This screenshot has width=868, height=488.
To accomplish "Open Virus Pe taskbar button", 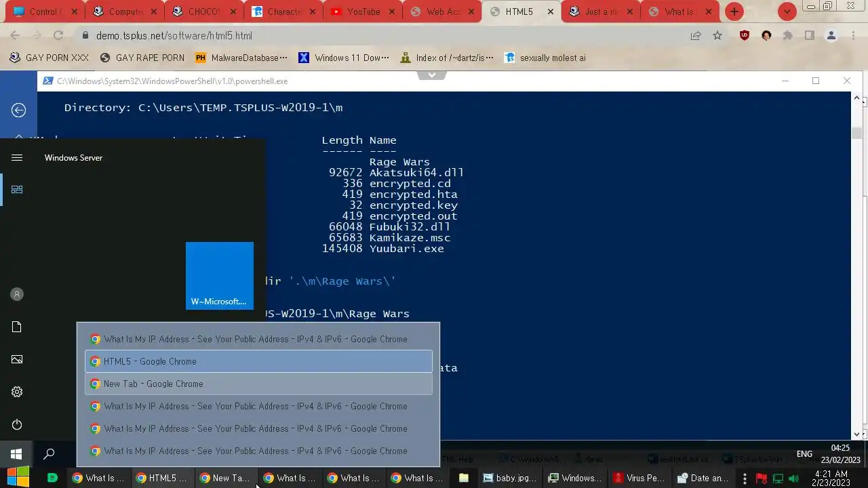I will [639, 478].
